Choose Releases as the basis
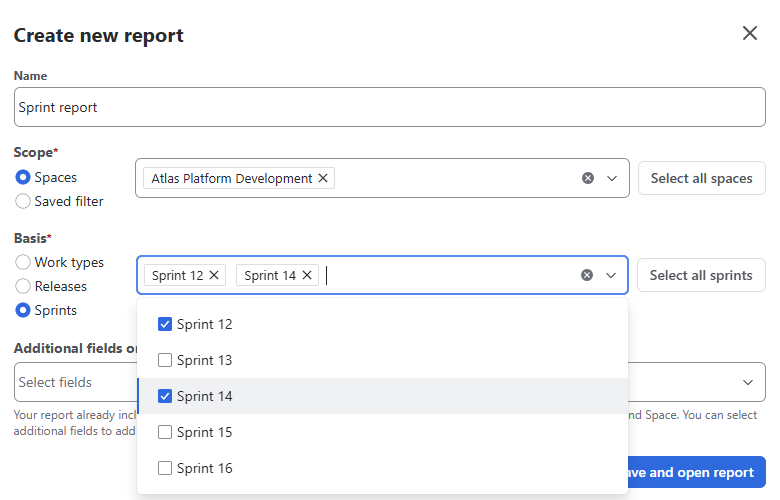 (x=23, y=286)
